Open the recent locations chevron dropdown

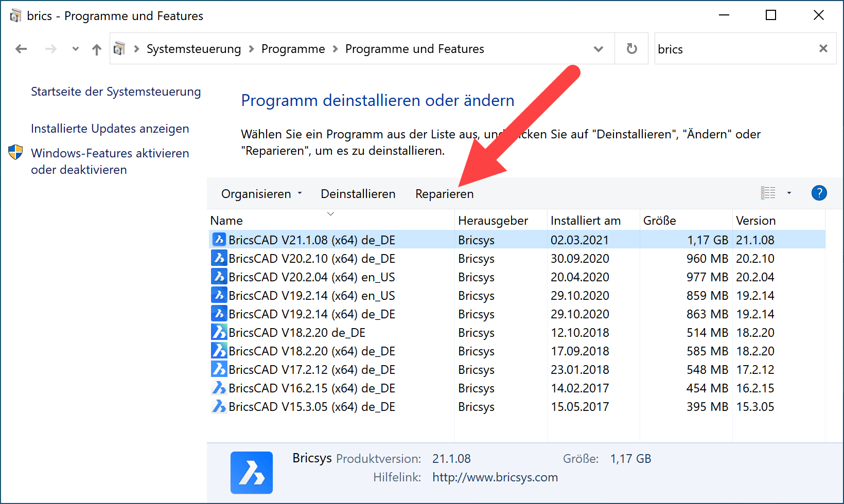(76, 49)
